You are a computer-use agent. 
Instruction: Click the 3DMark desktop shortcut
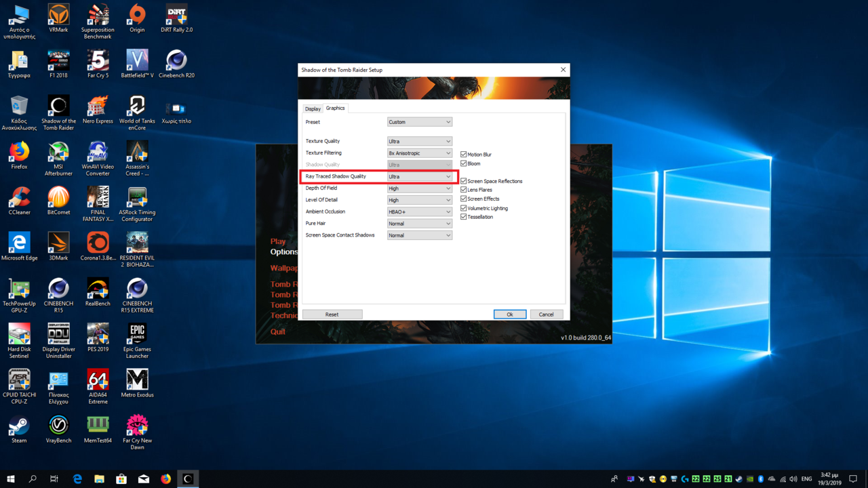point(58,247)
